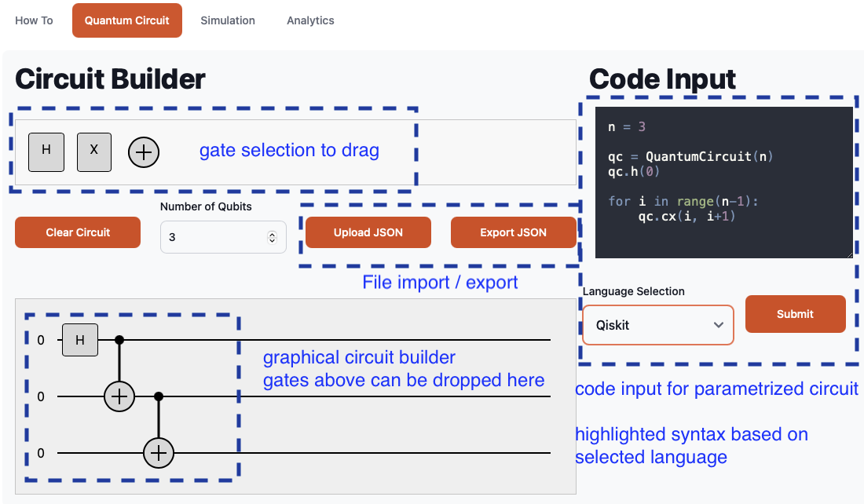Click the CNOT control dot on the second wire
864x504 pixels.
(159, 396)
